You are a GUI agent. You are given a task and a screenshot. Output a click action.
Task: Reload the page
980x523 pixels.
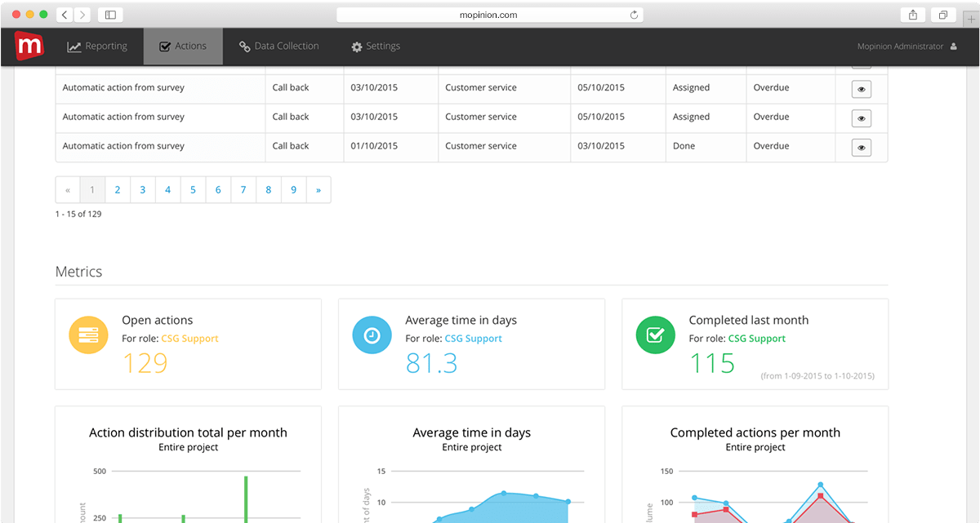pyautogui.click(x=634, y=15)
